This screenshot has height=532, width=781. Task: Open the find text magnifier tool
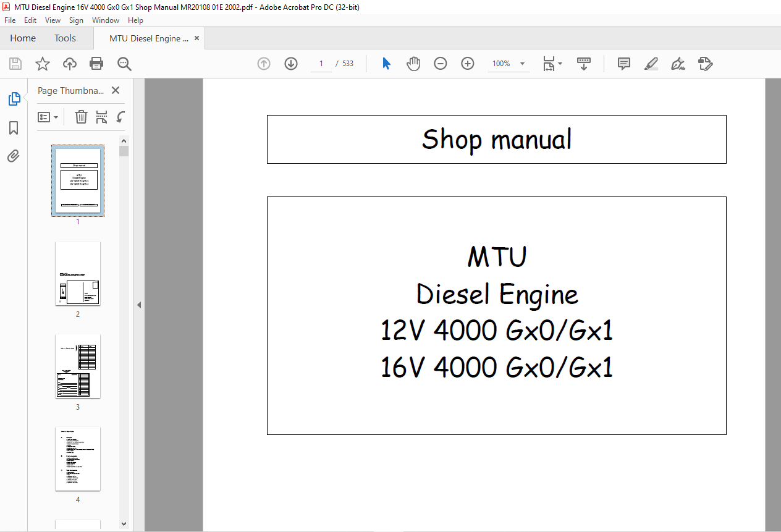point(124,64)
